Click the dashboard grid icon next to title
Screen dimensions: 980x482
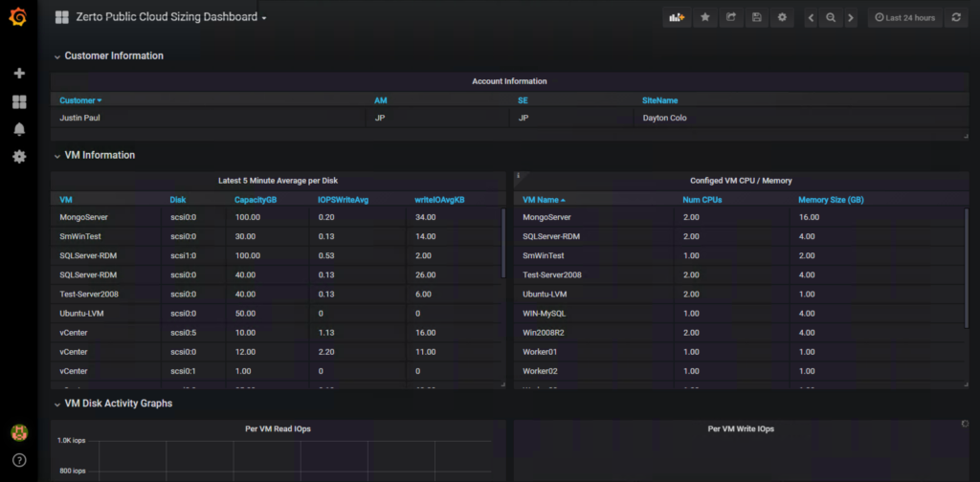pos(61,17)
